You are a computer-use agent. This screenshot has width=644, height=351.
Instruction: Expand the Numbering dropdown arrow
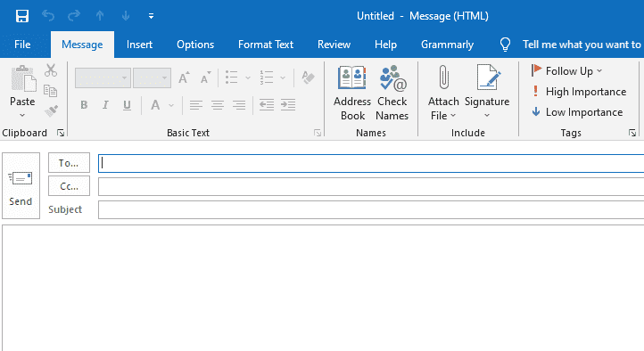pos(283,78)
